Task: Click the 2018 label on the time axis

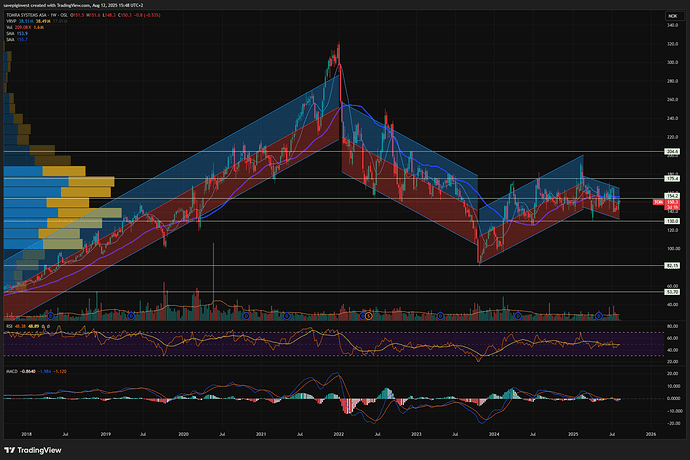Action: coord(27,436)
